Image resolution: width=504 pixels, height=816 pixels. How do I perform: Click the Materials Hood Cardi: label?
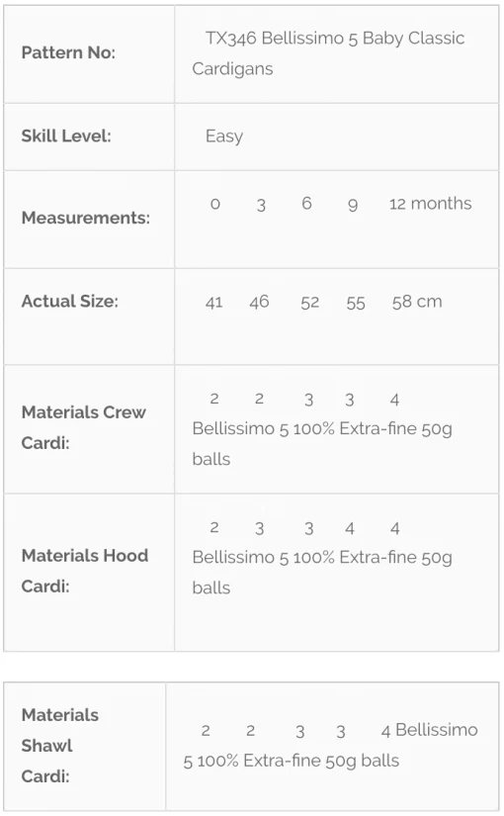(85, 571)
